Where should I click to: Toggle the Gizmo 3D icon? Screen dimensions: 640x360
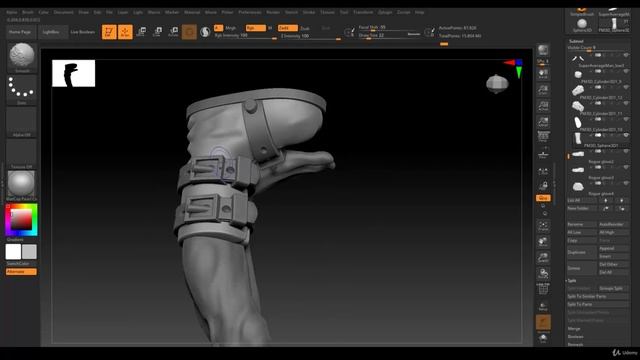click(189, 32)
